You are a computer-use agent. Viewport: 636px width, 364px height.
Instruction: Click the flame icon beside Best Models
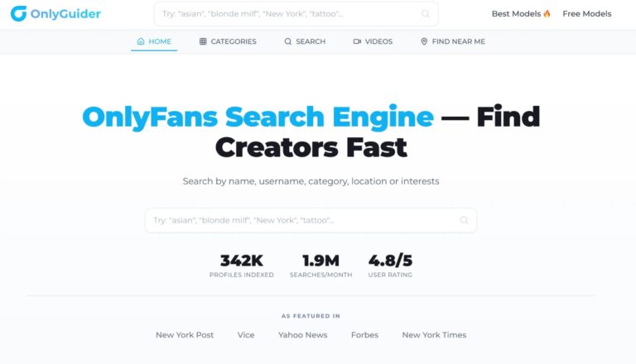547,14
